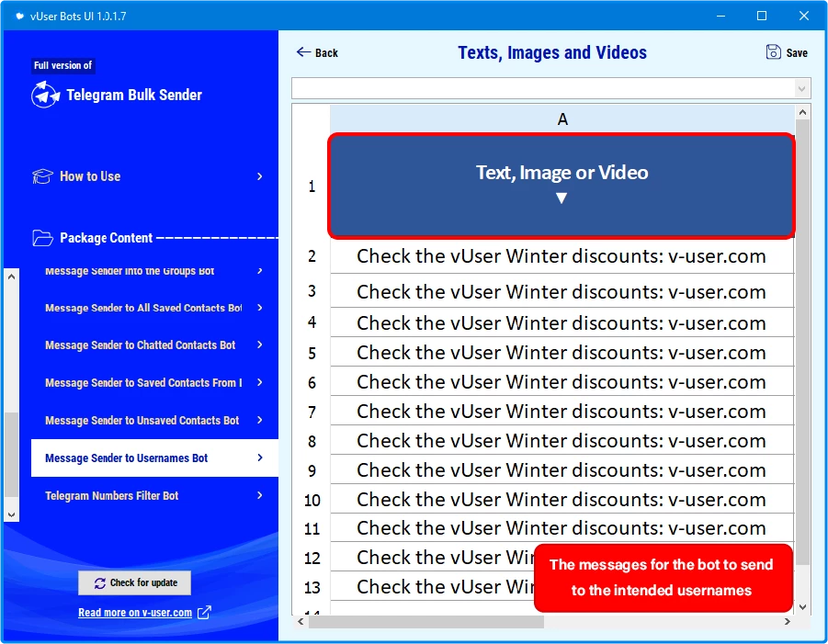This screenshot has height=644, width=828.
Task: Expand Message Sender to Usernames Bot chevron
Action: (260, 458)
